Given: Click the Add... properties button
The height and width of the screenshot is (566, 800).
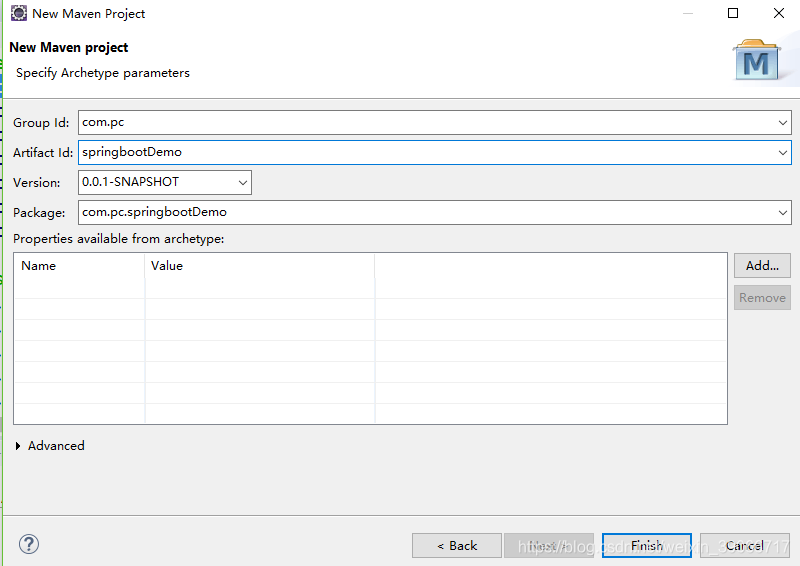Looking at the screenshot, I should [x=762, y=265].
